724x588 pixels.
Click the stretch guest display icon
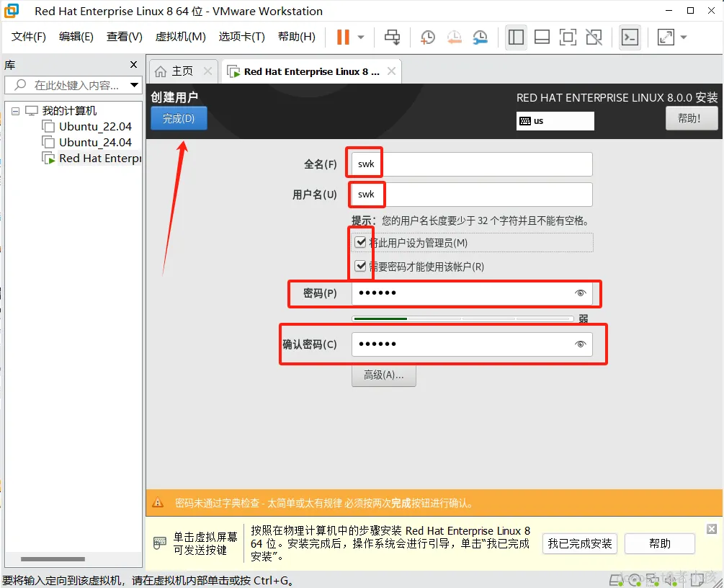pyautogui.click(x=666, y=37)
